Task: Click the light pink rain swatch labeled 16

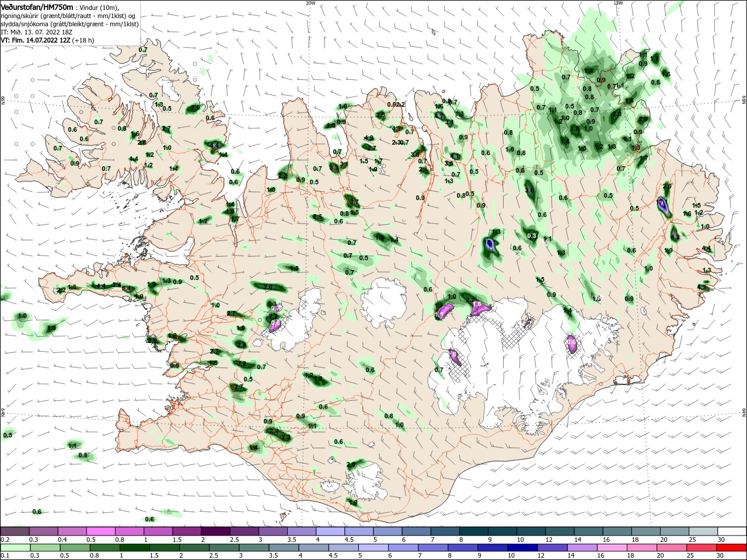Action: pyautogui.click(x=612, y=548)
